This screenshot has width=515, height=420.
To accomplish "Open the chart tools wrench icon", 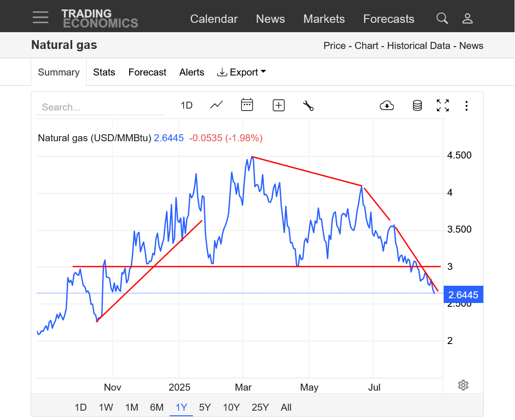I will pos(308,105).
